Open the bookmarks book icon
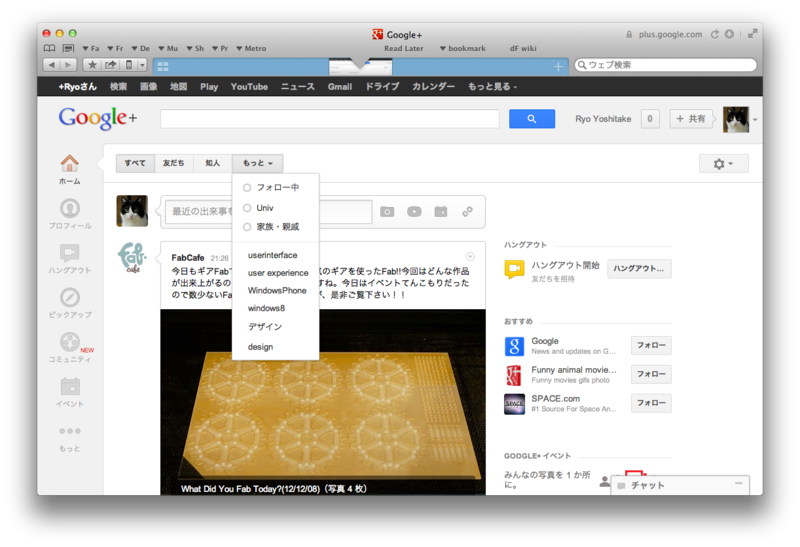Viewport: 800px width, 547px height. point(49,48)
